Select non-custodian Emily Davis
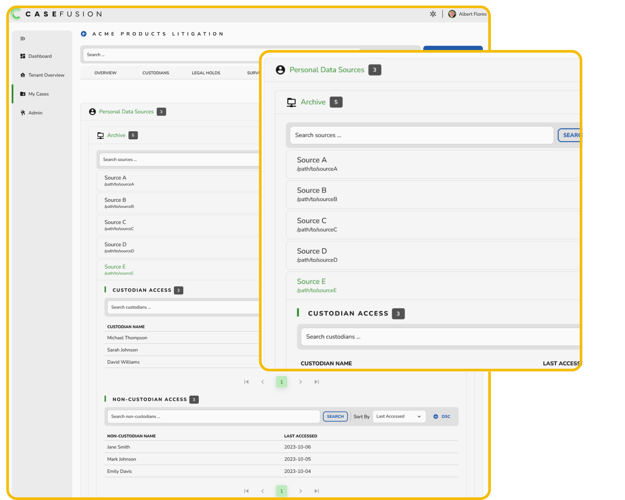 [x=119, y=471]
